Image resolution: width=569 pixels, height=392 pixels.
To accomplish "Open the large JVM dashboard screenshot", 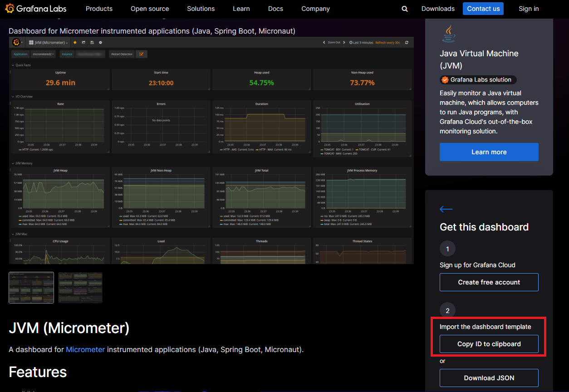I will [x=211, y=150].
